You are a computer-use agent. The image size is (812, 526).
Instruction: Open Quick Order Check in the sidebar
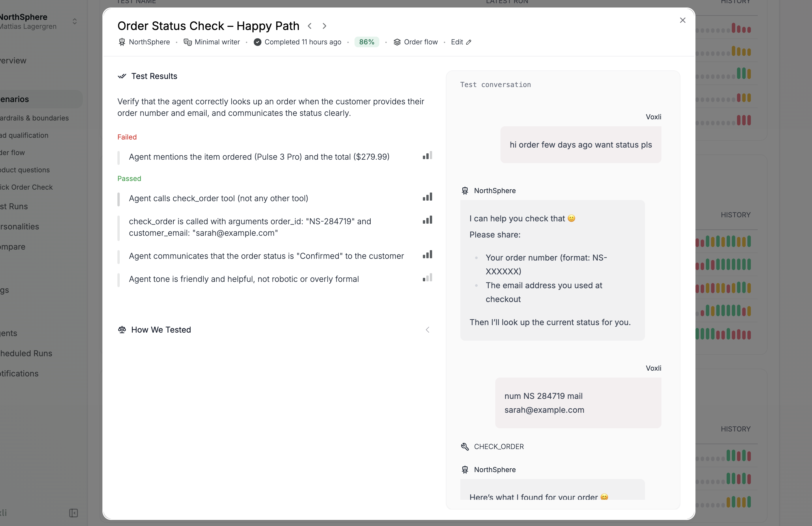(26, 187)
